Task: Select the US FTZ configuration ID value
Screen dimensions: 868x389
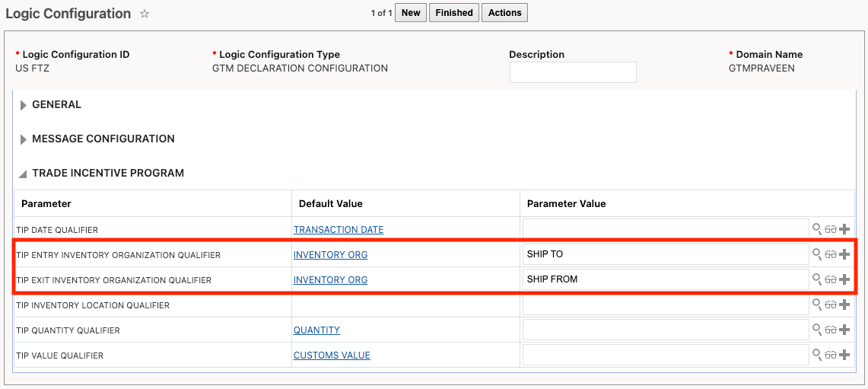Action: [33, 69]
